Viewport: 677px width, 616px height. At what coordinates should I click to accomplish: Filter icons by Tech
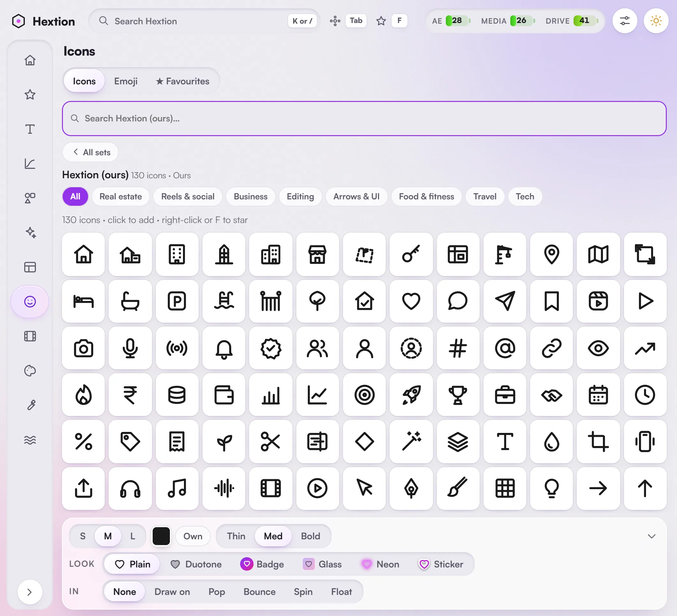pyautogui.click(x=525, y=196)
